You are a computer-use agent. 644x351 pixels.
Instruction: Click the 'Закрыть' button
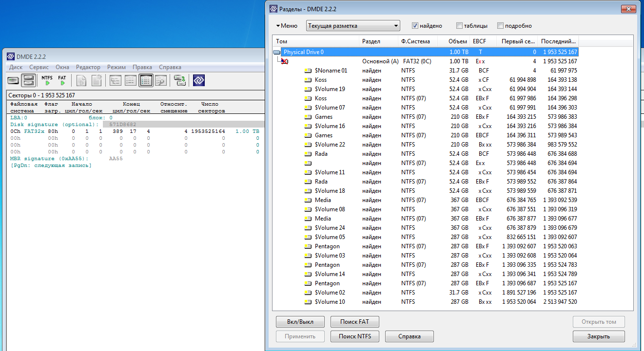(x=599, y=336)
